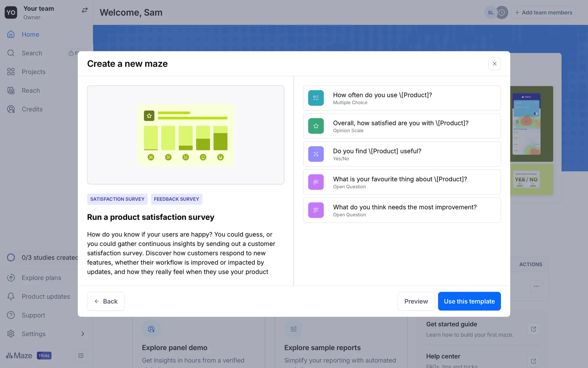
Task: Click the Multiple Choice question icon
Action: (316, 98)
